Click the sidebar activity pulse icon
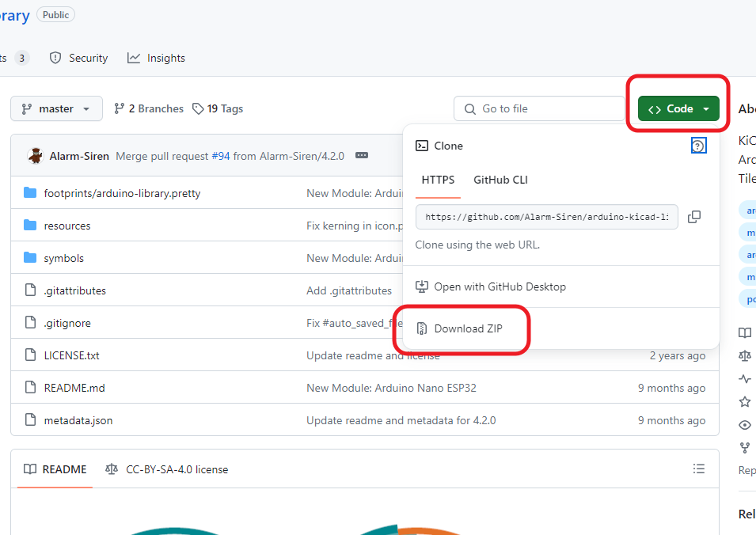This screenshot has height=535, width=756. (745, 379)
